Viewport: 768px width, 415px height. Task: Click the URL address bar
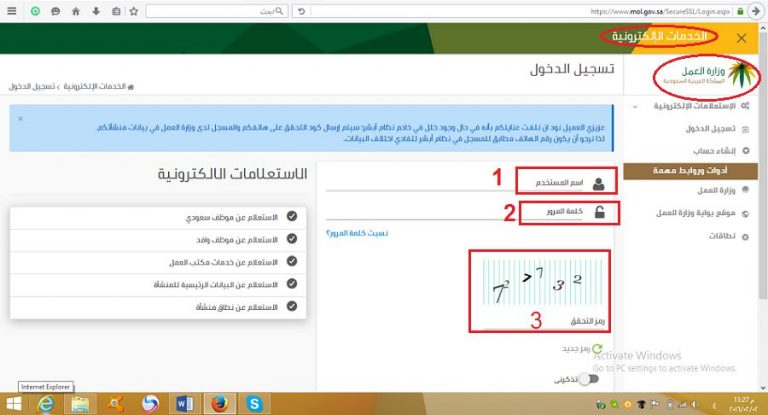click(519, 11)
